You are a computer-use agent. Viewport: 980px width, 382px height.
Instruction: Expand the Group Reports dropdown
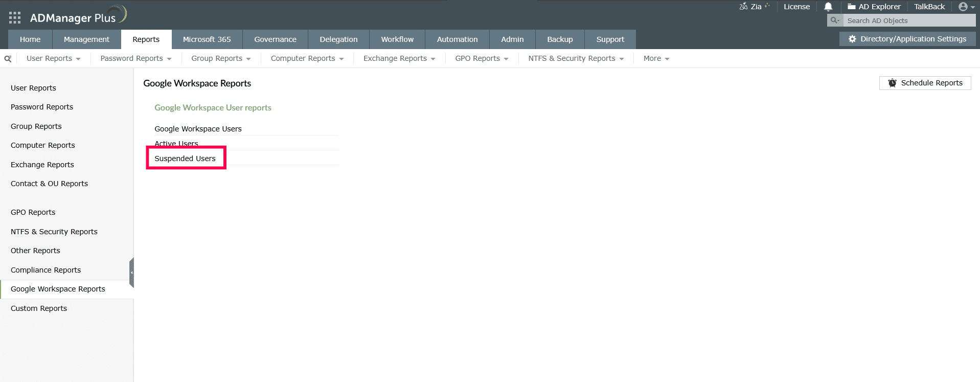[x=221, y=58]
